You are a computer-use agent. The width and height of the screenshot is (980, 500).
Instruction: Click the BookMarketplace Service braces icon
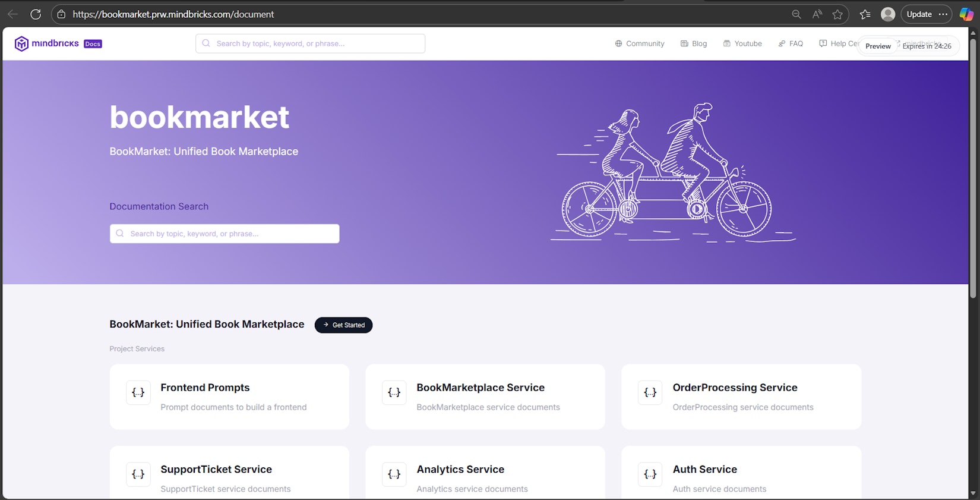394,392
